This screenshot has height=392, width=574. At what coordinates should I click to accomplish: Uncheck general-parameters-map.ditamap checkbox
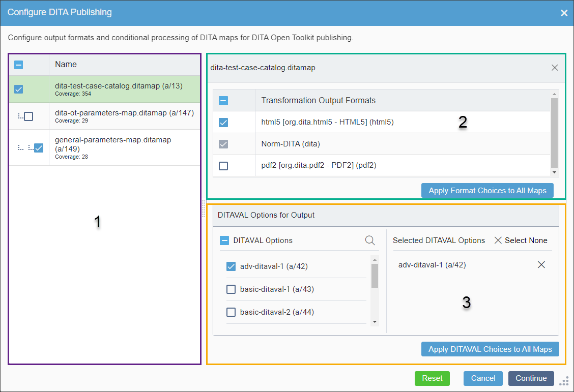point(39,148)
